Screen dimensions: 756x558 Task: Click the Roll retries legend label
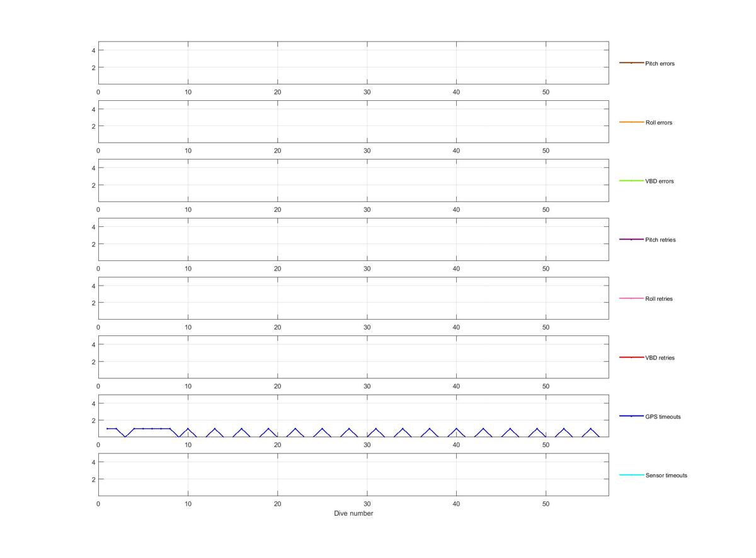659,299
